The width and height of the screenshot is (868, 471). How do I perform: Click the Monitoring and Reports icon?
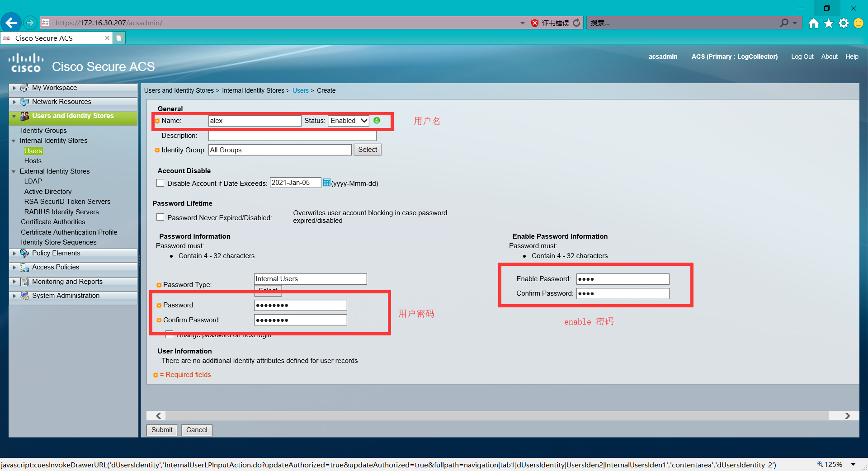pos(24,282)
